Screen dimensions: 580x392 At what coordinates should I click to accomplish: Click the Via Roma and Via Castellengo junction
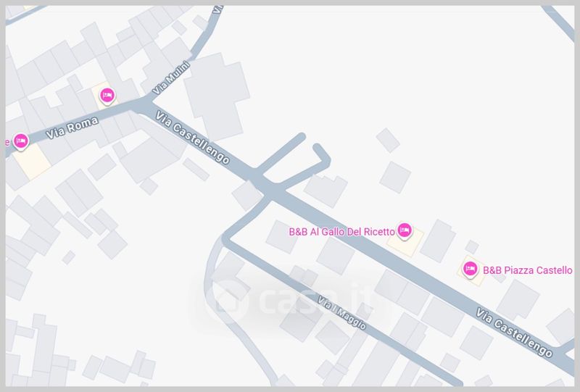coord(144,104)
